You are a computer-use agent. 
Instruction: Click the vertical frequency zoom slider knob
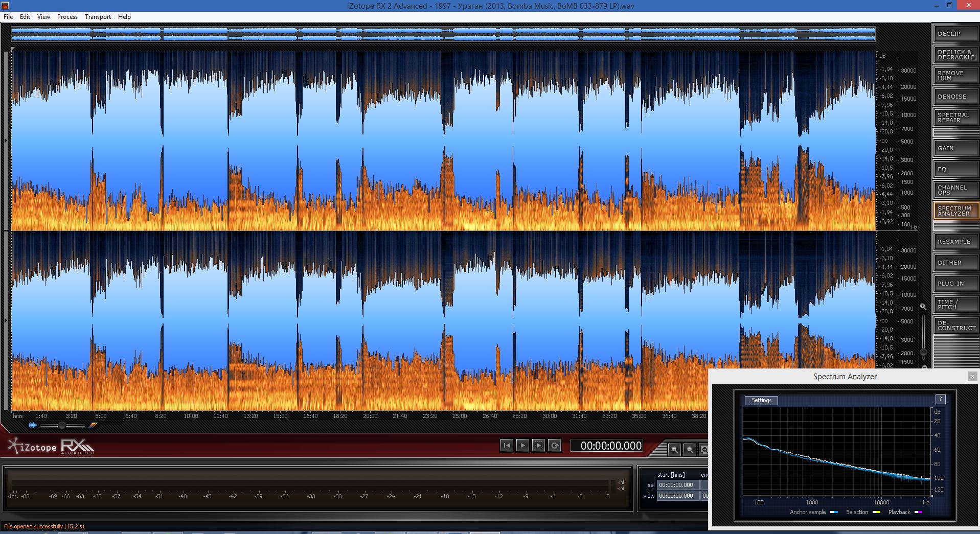923,352
